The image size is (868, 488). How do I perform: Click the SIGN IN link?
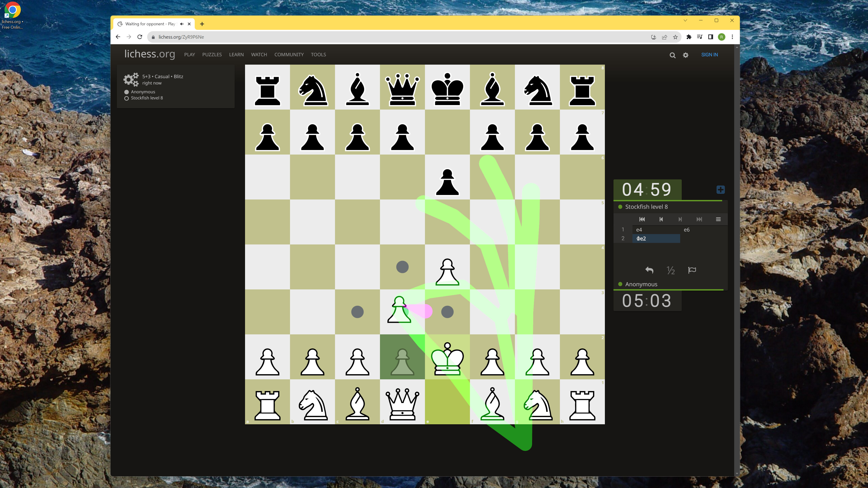[710, 54]
